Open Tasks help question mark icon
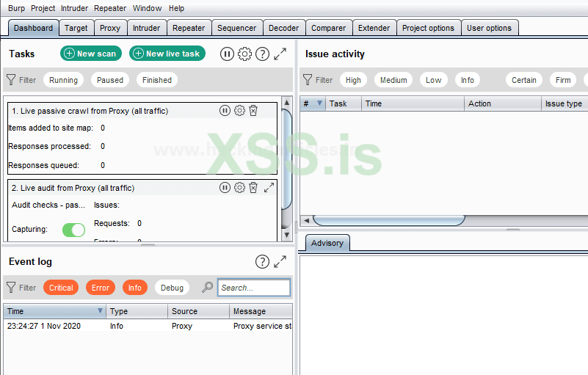This screenshot has width=588, height=375. click(262, 54)
